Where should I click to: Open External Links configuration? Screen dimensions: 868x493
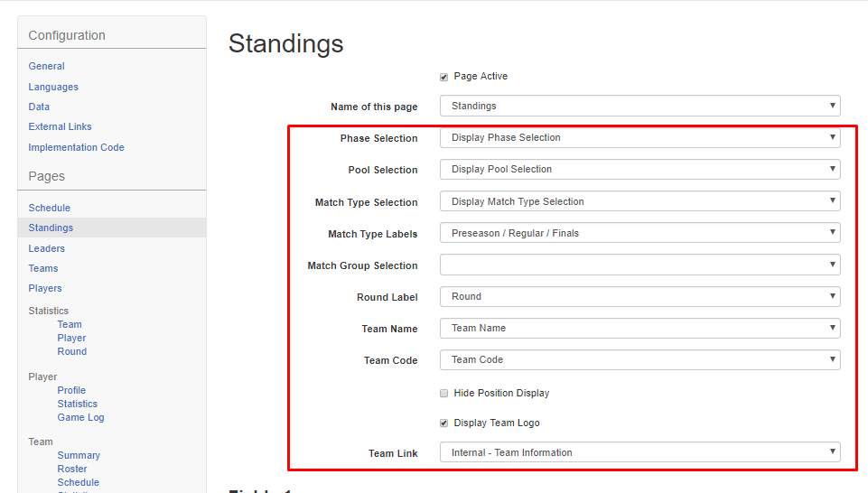(x=60, y=126)
